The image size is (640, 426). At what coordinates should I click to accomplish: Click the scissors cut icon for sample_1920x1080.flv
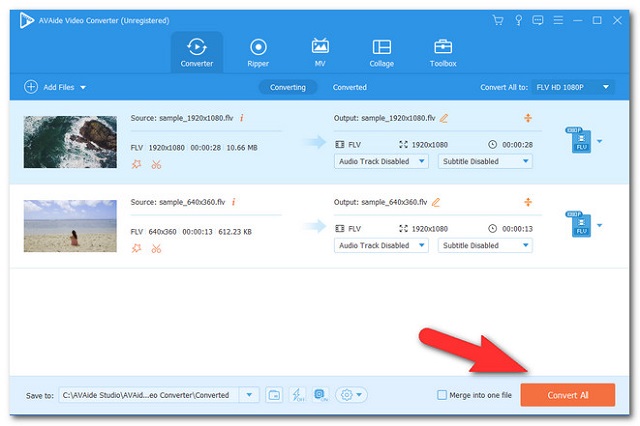156,163
